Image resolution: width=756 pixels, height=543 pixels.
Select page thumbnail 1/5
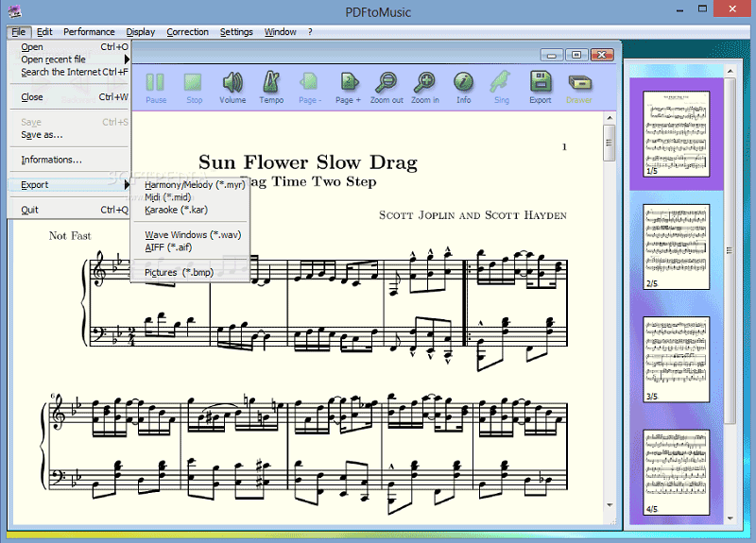676,133
